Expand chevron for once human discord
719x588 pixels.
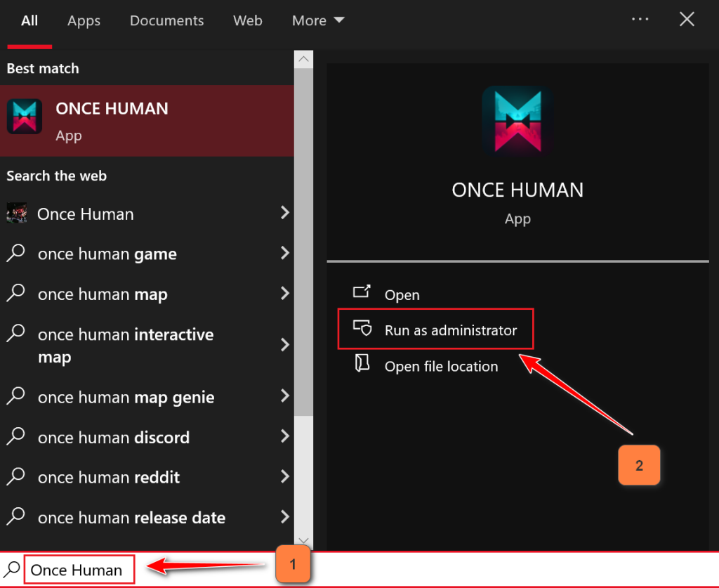(x=285, y=436)
